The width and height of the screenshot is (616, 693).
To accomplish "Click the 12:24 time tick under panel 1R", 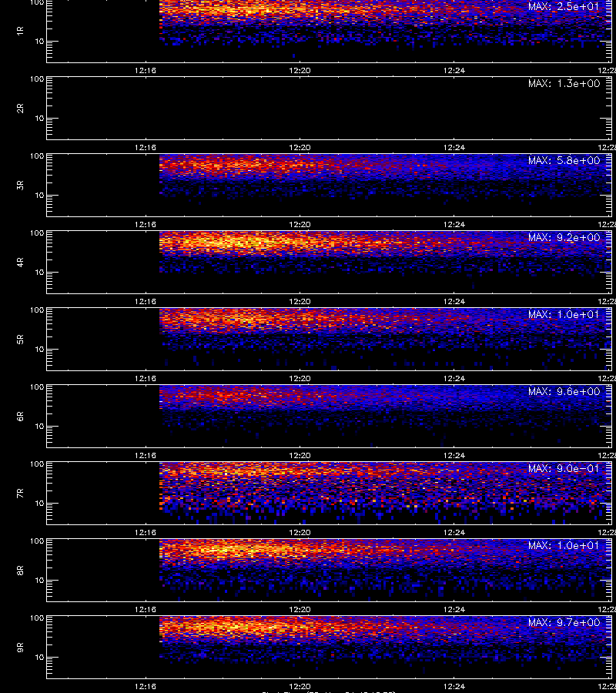I will pos(454,70).
